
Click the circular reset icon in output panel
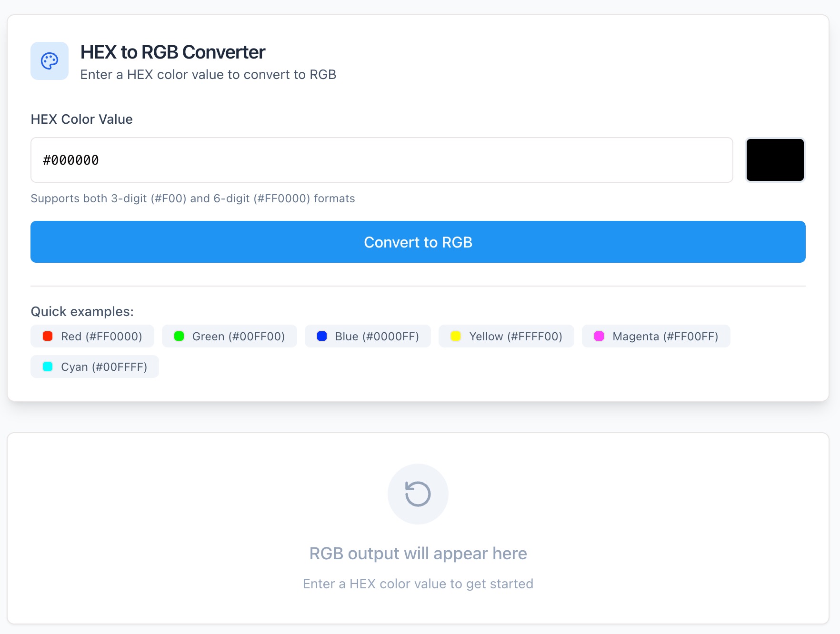(418, 494)
